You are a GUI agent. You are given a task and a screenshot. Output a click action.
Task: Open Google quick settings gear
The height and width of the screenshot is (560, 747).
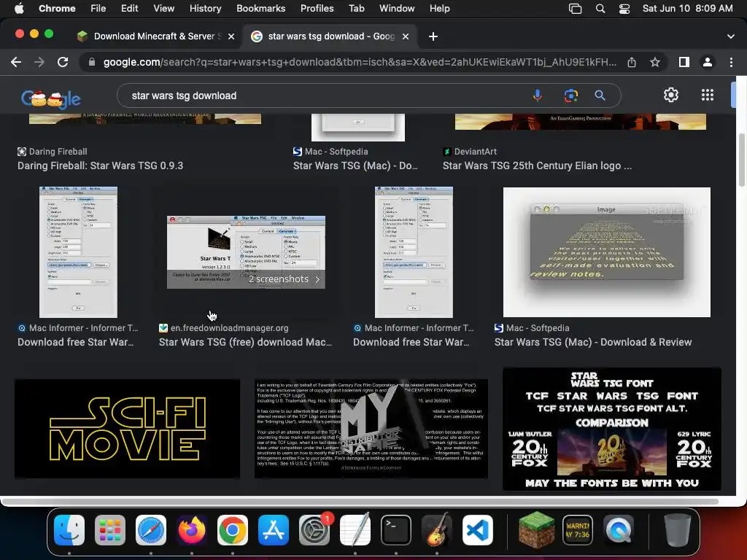[671, 95]
